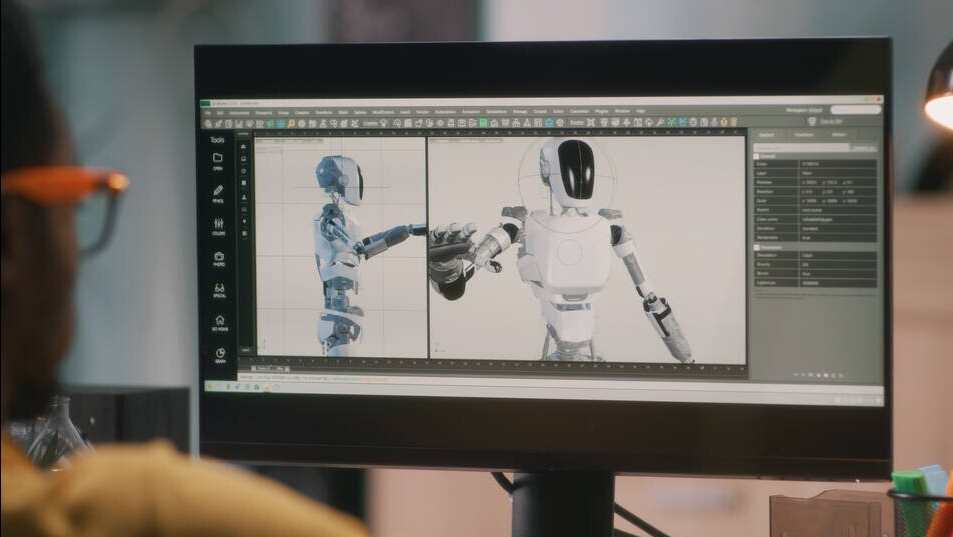
Task: Switch to the Options tab
Action: pos(767,135)
